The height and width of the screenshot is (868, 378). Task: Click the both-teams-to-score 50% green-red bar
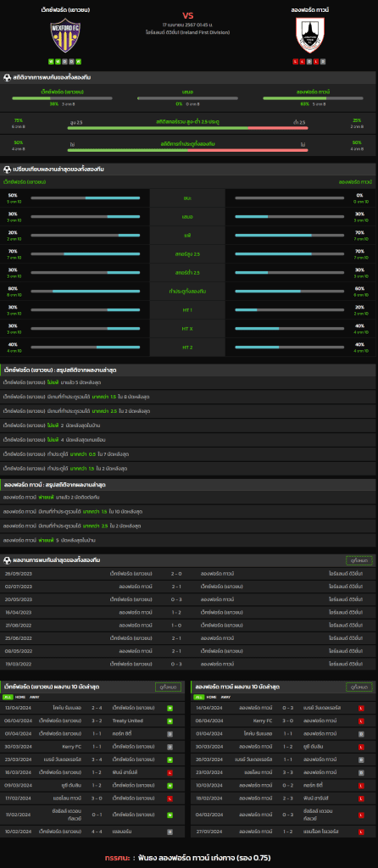click(187, 150)
